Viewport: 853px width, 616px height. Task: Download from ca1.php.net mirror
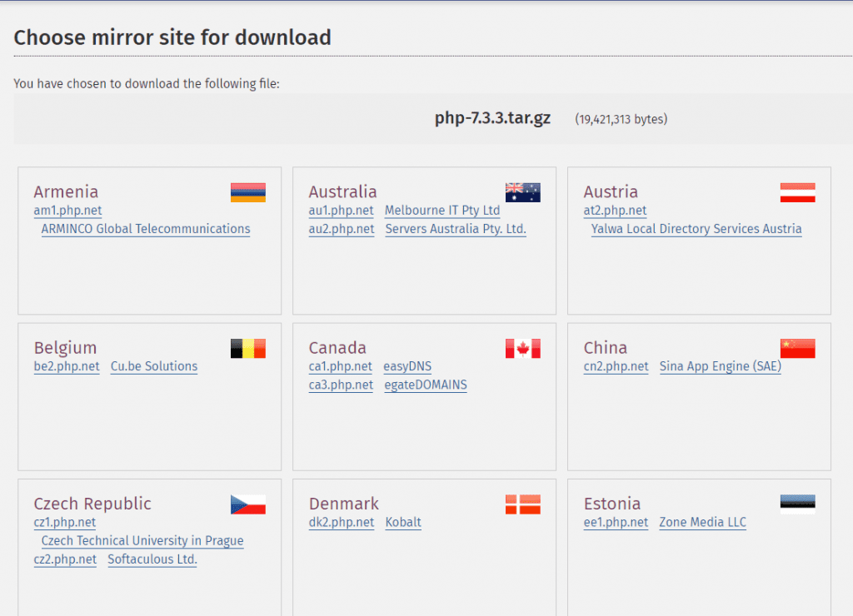(341, 367)
